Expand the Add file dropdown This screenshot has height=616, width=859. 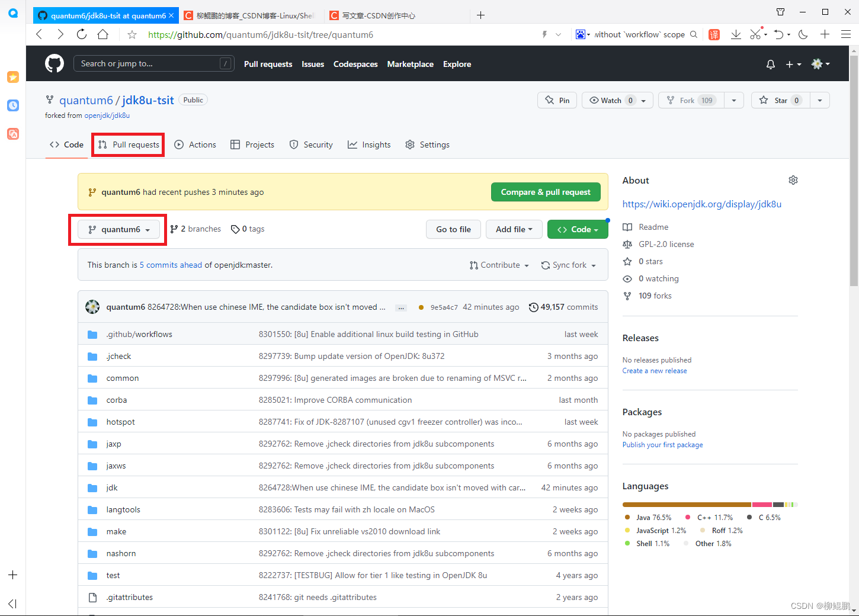click(x=514, y=229)
